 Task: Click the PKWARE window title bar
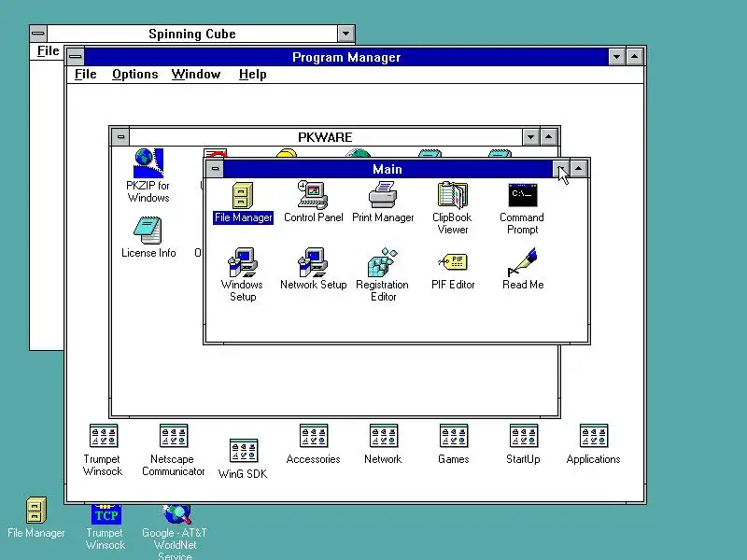tap(325, 137)
